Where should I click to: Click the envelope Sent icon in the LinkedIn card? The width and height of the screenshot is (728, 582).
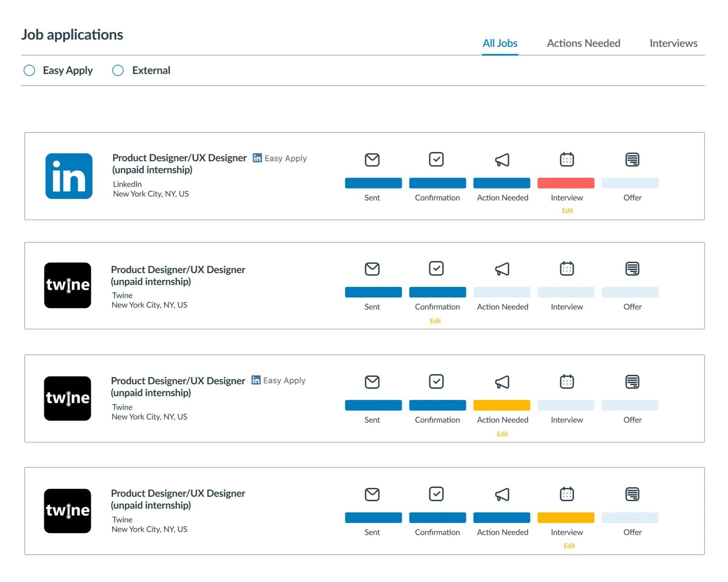point(372,160)
